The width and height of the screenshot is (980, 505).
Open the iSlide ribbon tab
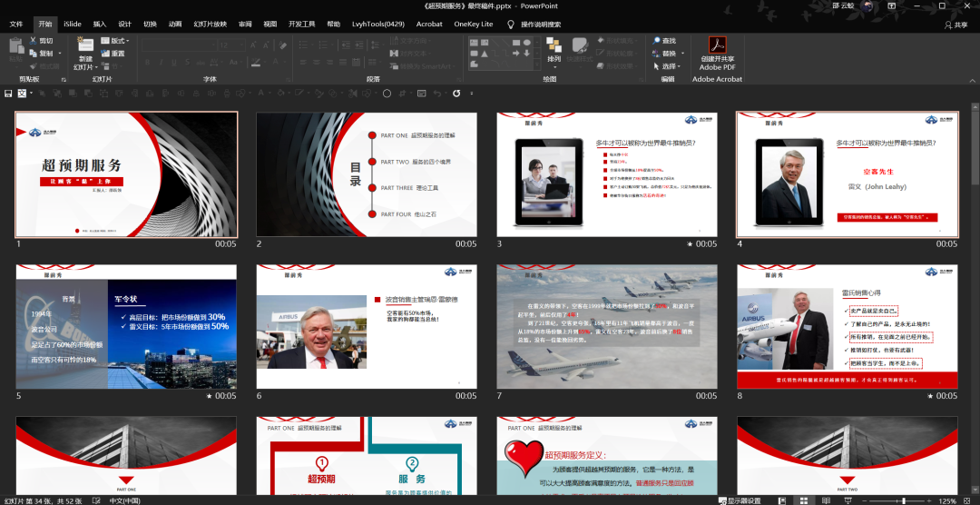pos(72,25)
